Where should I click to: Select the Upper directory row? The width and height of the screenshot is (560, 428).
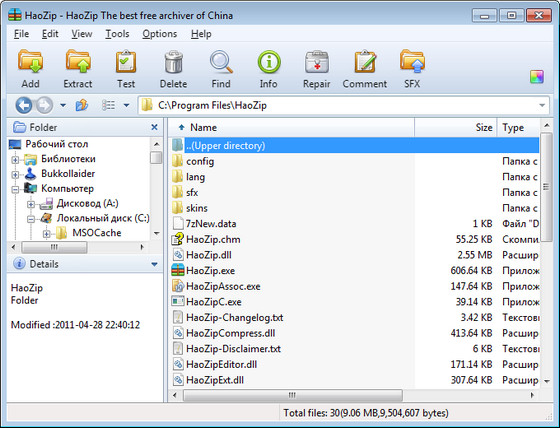[355, 145]
